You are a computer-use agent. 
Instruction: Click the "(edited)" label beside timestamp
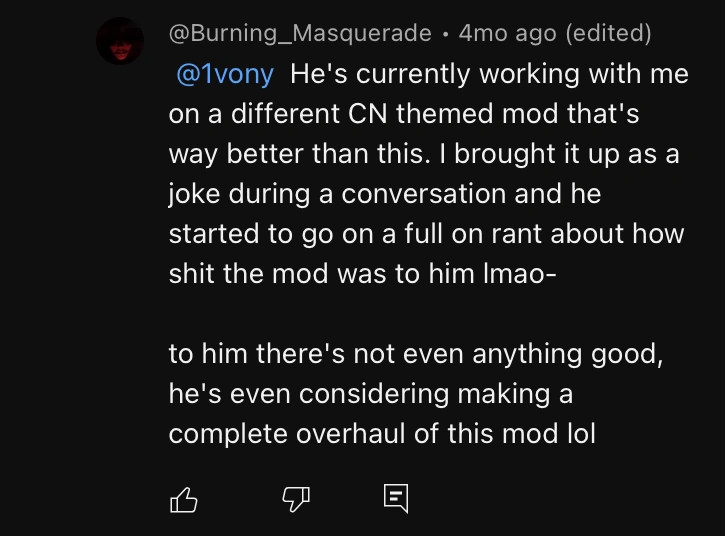pos(608,33)
